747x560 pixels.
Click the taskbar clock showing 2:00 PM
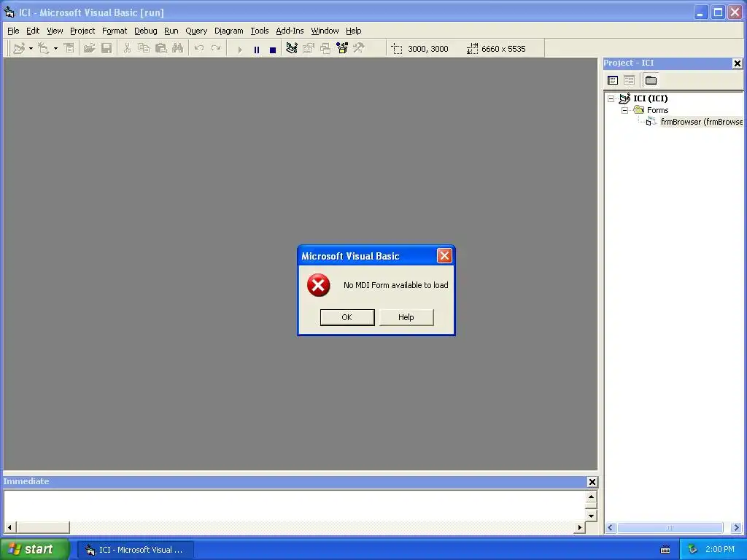720,550
